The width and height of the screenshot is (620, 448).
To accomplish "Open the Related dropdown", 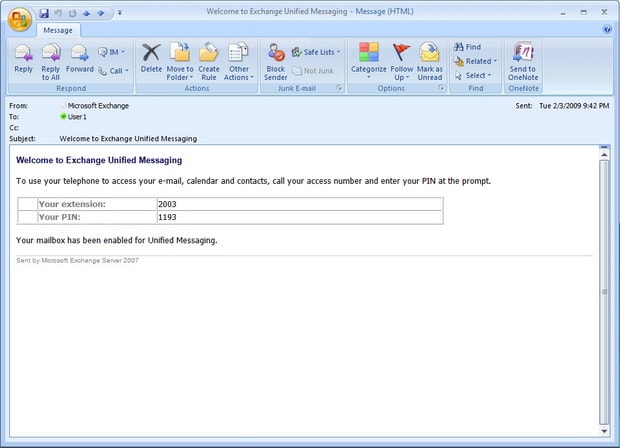I will tap(475, 61).
